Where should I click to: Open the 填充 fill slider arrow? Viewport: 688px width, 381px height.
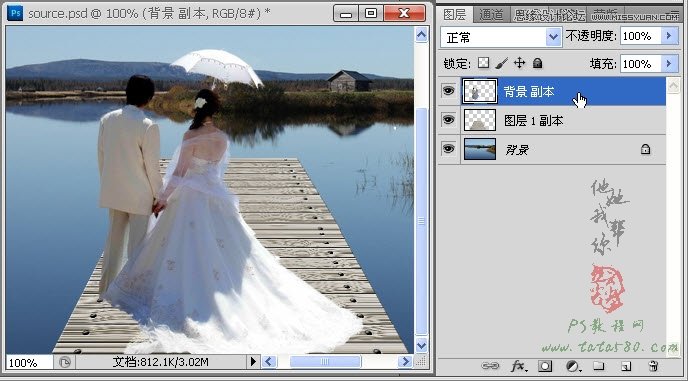pos(669,64)
